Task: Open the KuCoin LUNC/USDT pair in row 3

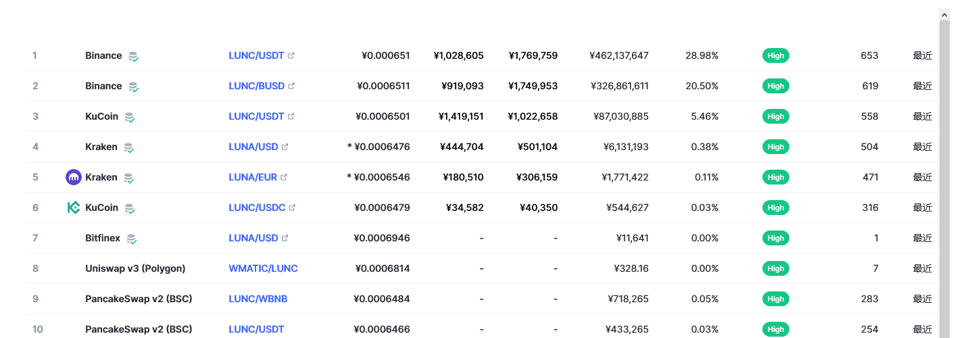Action: [x=256, y=116]
